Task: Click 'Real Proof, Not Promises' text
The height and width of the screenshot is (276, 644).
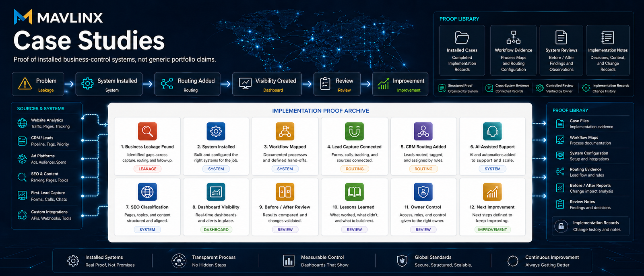Action: (x=110, y=265)
